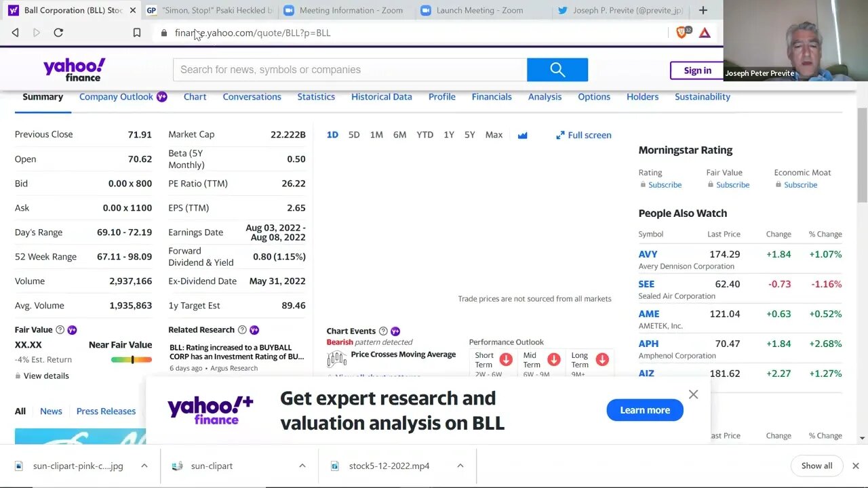Select the 5D chart range
This screenshot has height=488, width=868.
[x=354, y=135]
